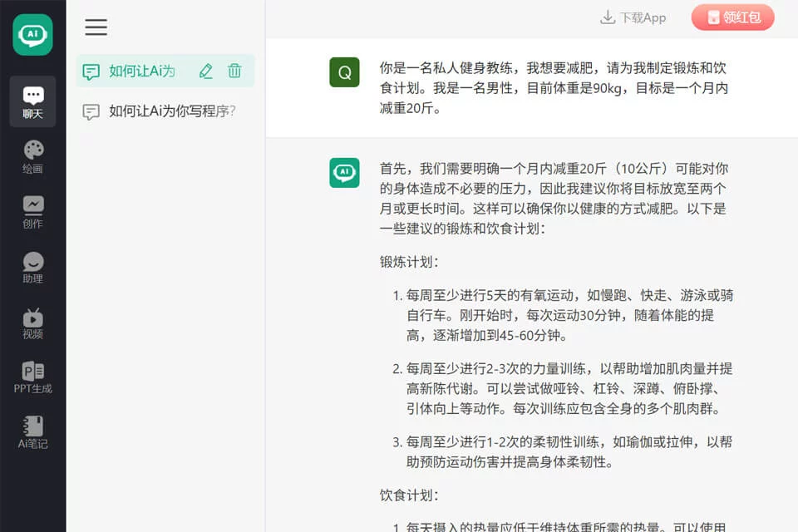Open the 助理 assistant section
Screen dimensions: 798x532
tap(32, 268)
